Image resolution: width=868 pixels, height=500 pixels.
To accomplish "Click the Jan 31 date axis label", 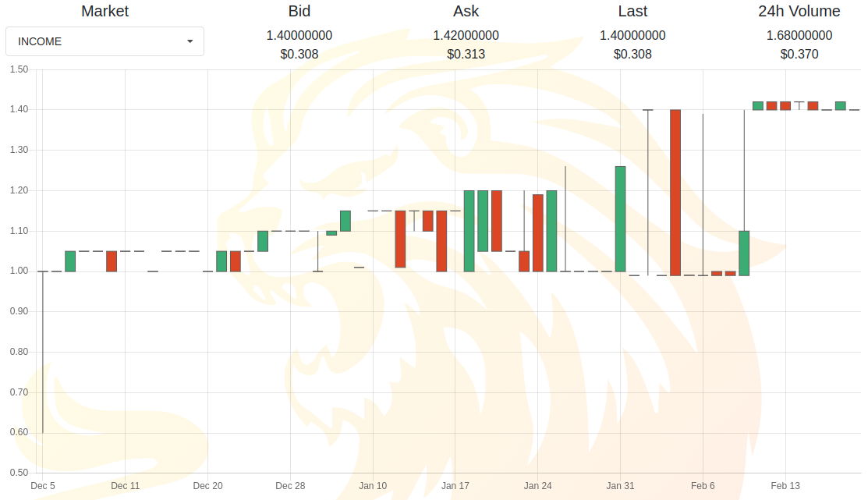I will (620, 486).
